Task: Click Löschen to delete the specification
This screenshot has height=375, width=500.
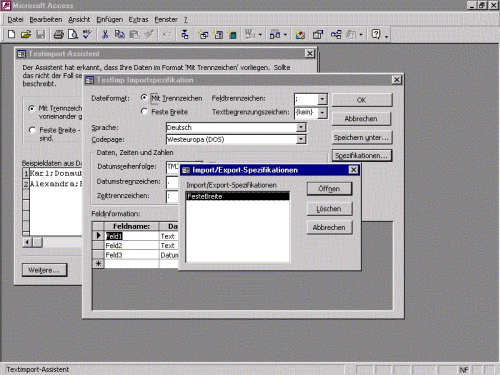Action: pyautogui.click(x=329, y=209)
